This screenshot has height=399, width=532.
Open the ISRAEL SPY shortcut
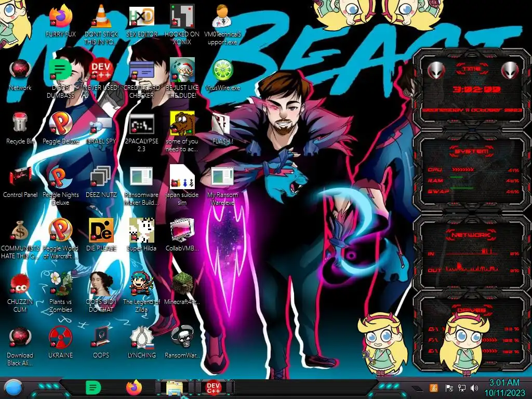click(101, 125)
